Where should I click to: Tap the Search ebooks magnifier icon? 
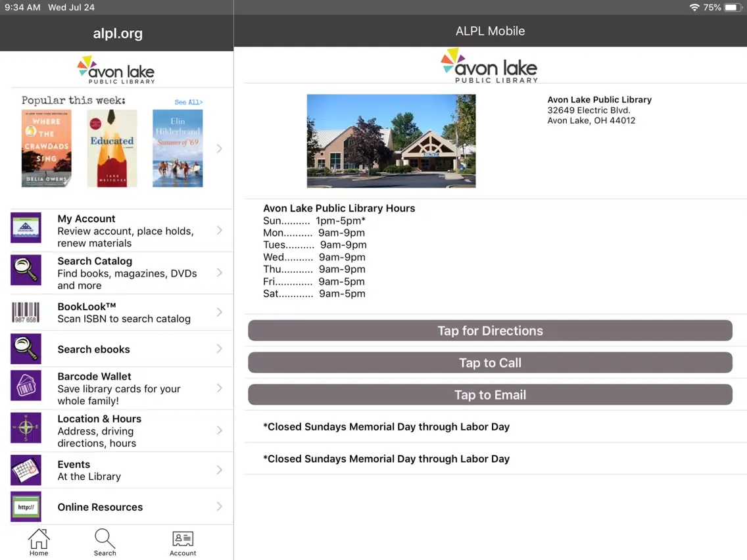pos(26,348)
